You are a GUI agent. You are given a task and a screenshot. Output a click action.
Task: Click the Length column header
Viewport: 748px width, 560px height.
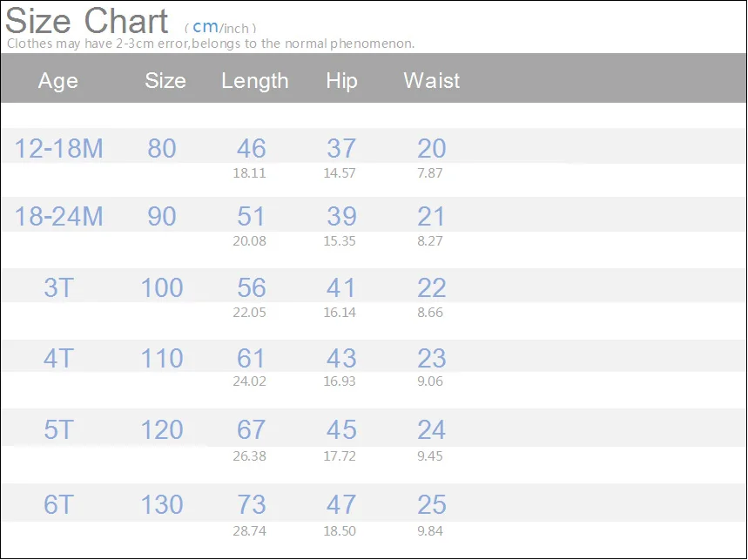click(x=254, y=81)
